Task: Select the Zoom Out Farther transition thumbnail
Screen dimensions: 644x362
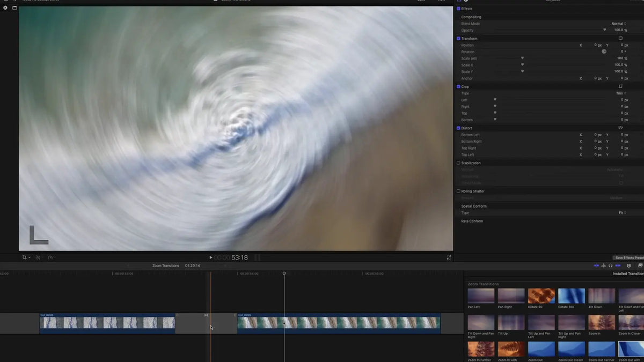Action: point(602,349)
